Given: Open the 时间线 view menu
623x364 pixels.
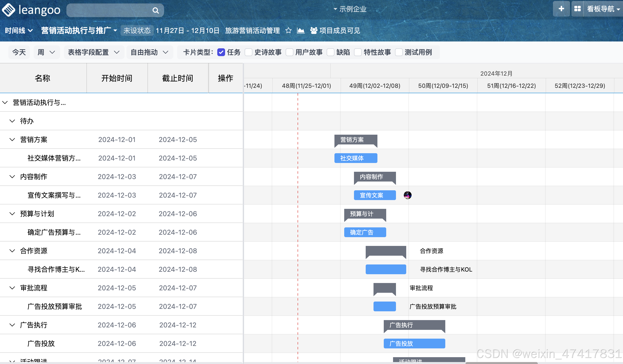Looking at the screenshot, I should 19,30.
